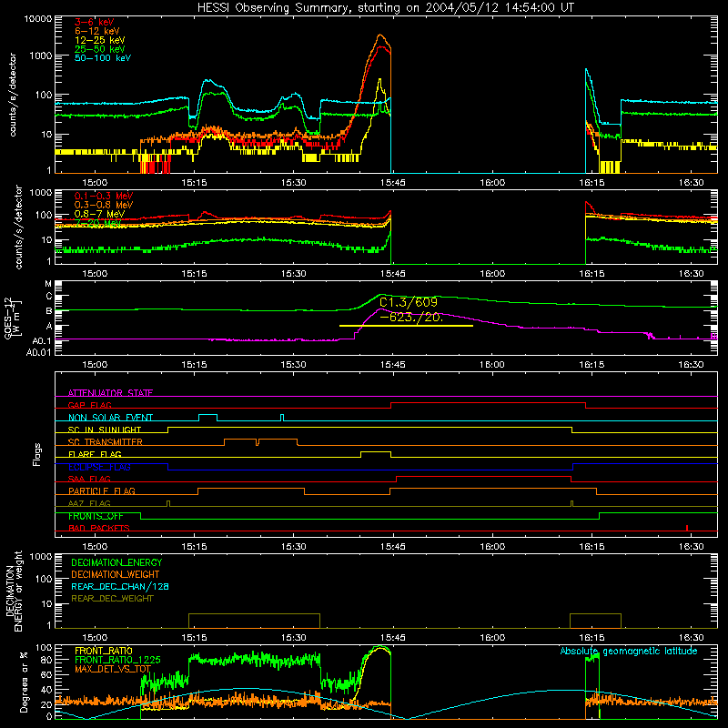Screen dimensions: 728x728
Task: Click the red bad packets spike marker
Action: coord(687,528)
